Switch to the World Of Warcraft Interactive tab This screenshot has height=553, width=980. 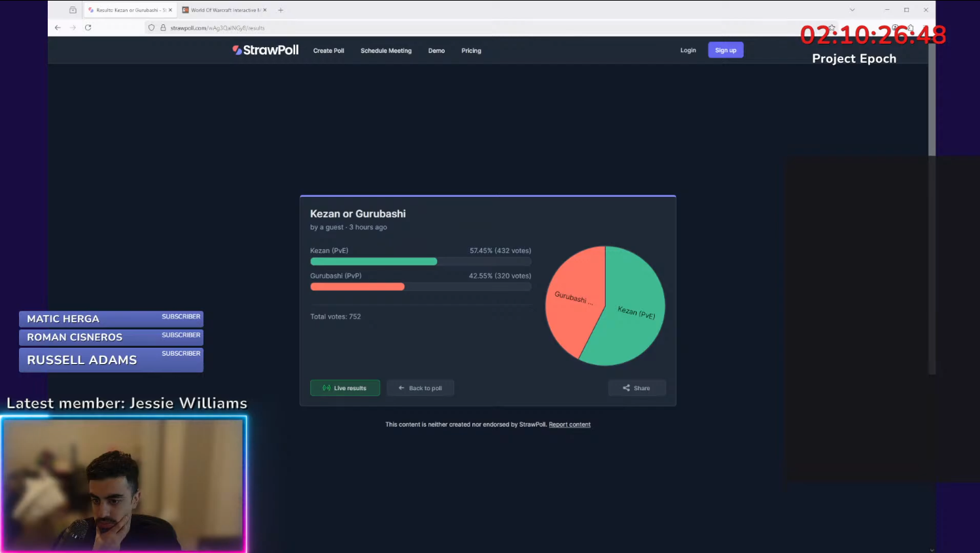pos(222,10)
